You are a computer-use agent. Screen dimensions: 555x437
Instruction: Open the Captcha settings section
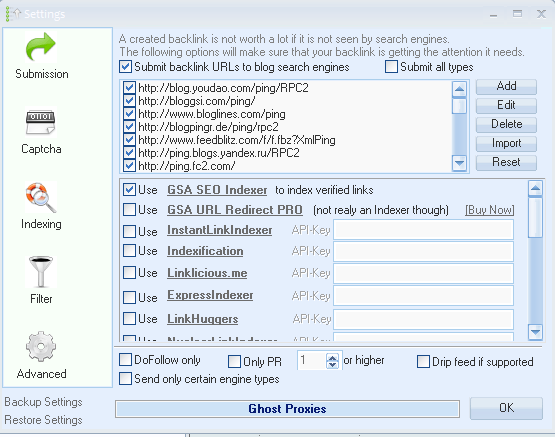point(41,131)
